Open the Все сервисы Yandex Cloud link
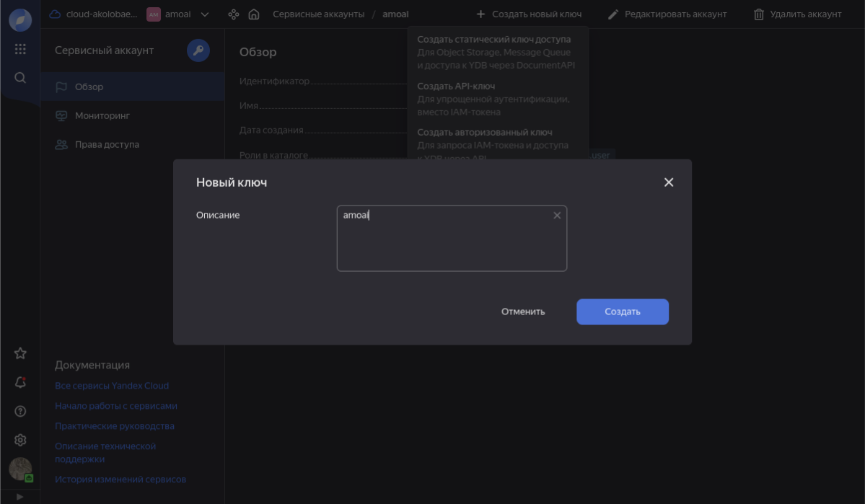The height and width of the screenshot is (504, 865). tap(112, 386)
